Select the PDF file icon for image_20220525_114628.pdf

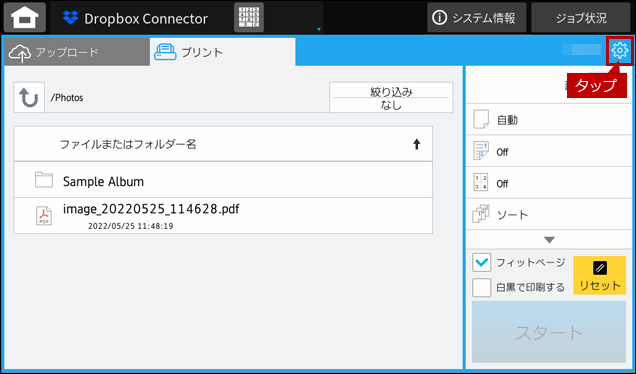(x=44, y=215)
